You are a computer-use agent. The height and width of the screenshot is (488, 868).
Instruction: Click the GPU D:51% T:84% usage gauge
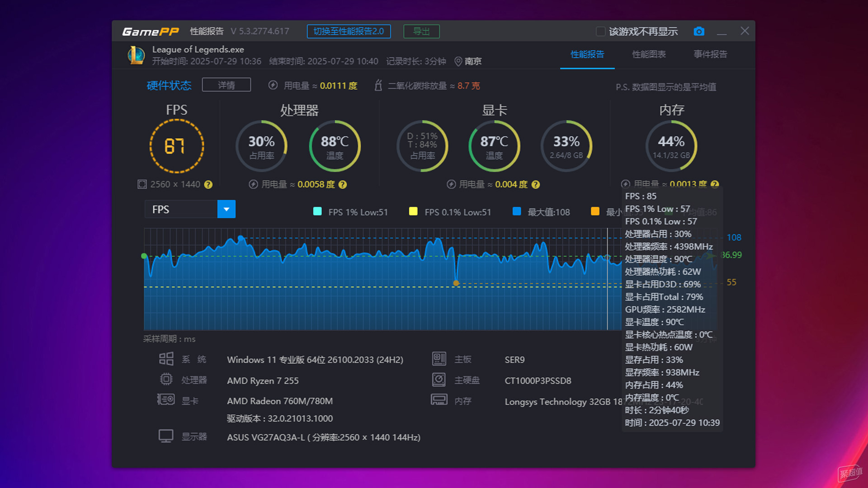pyautogui.click(x=422, y=146)
